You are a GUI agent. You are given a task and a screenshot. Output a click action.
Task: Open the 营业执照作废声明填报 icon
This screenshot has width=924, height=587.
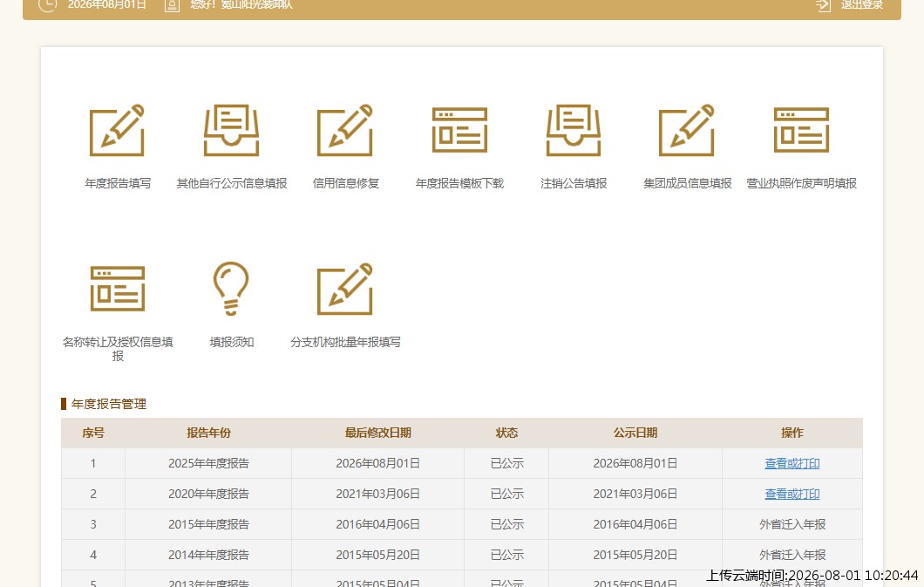[801, 130]
